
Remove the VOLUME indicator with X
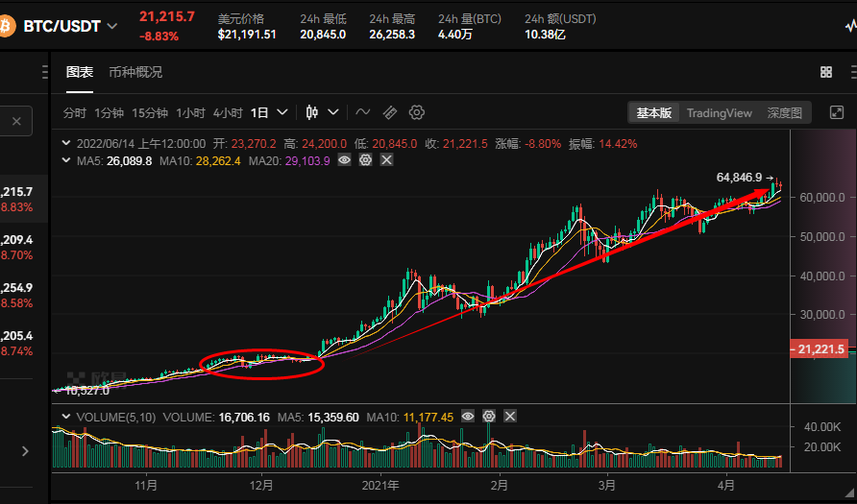point(510,417)
